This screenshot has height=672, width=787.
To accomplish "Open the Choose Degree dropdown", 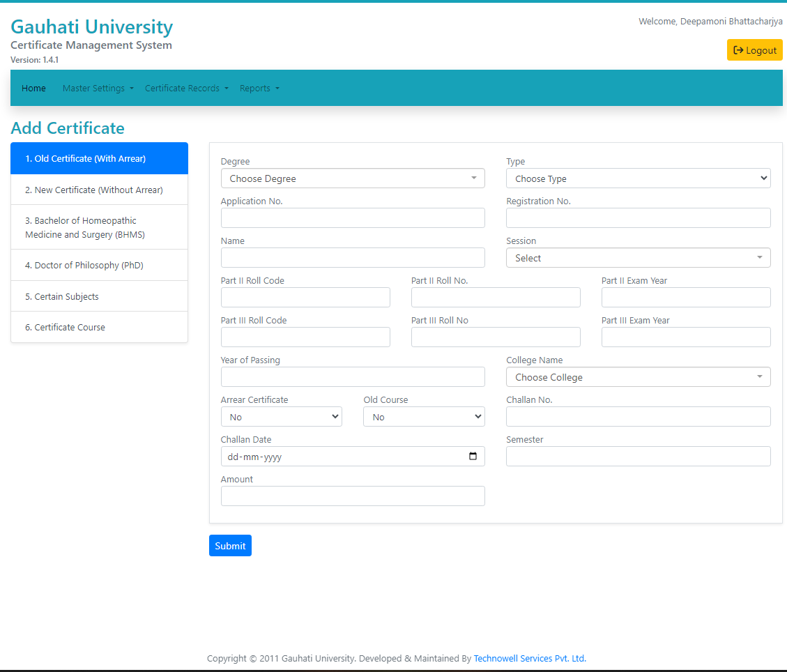I will (353, 178).
